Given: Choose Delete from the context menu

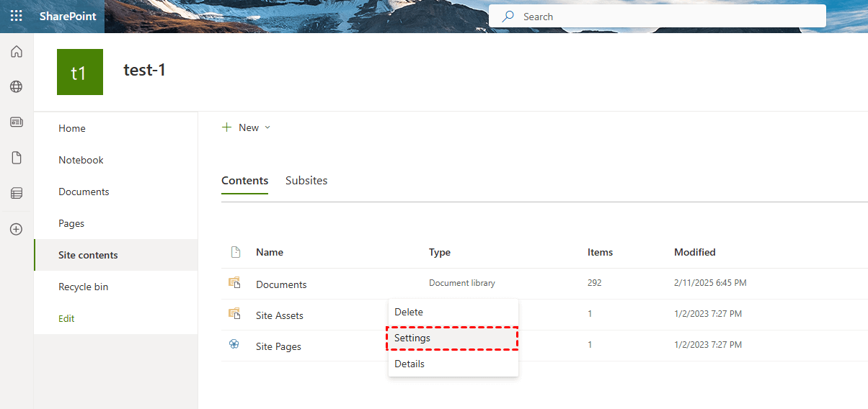Looking at the screenshot, I should click(453, 312).
